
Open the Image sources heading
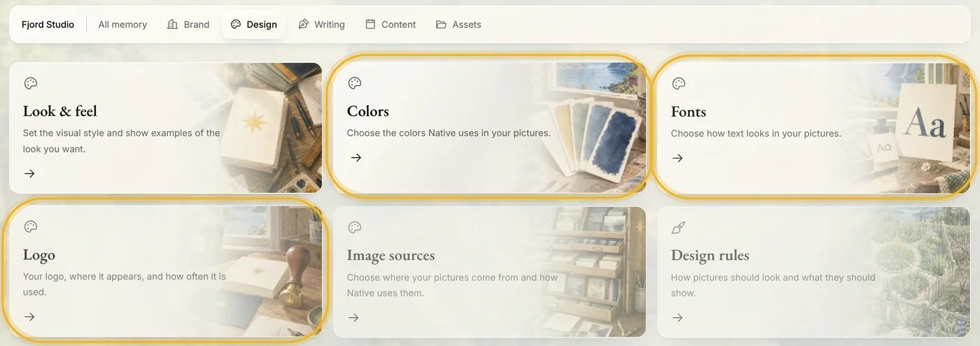(391, 255)
